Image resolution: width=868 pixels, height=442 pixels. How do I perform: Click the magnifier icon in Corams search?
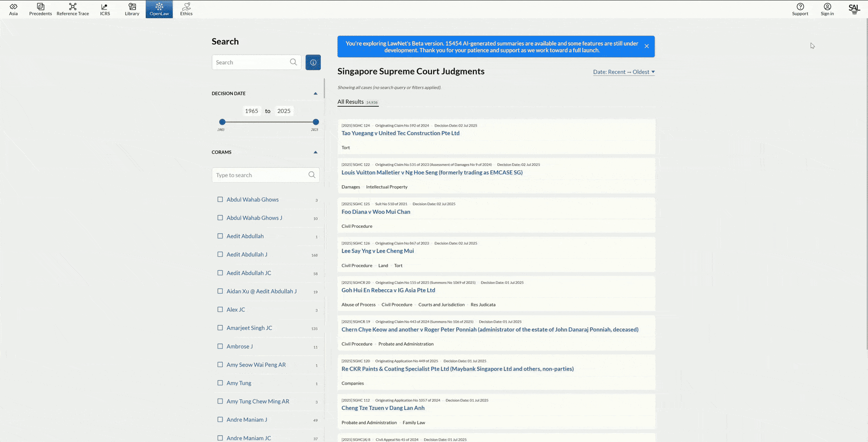(x=312, y=175)
